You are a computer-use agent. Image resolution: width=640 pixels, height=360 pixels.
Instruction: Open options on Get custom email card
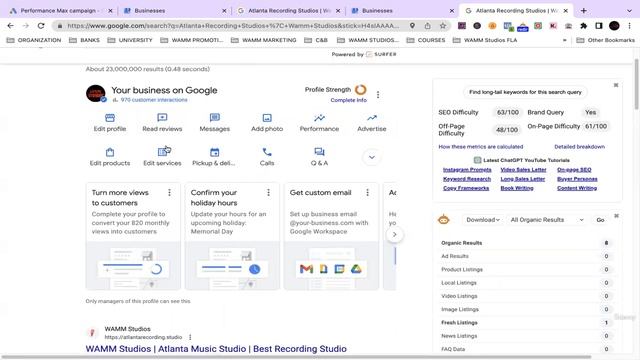pyautogui.click(x=367, y=193)
